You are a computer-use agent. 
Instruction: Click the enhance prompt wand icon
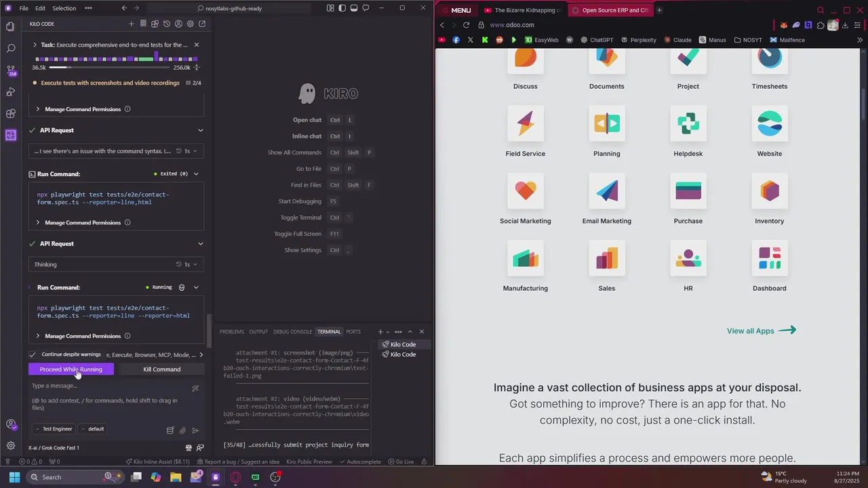(x=195, y=388)
